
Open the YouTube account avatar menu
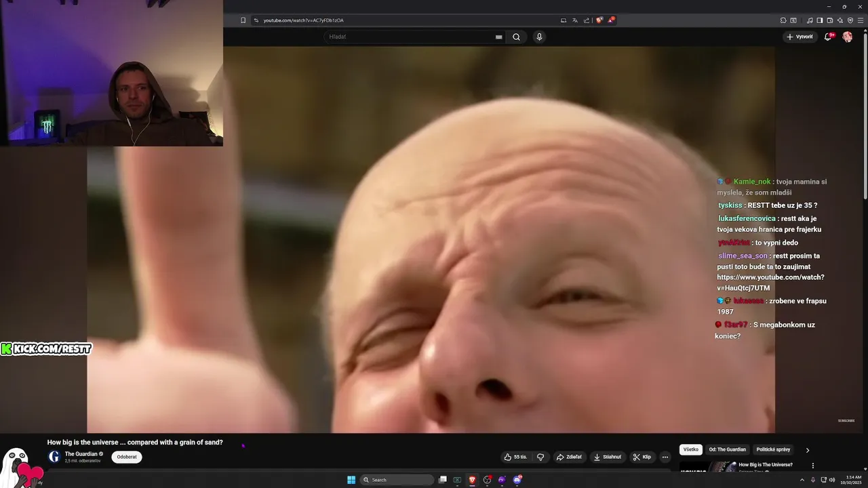coord(847,37)
